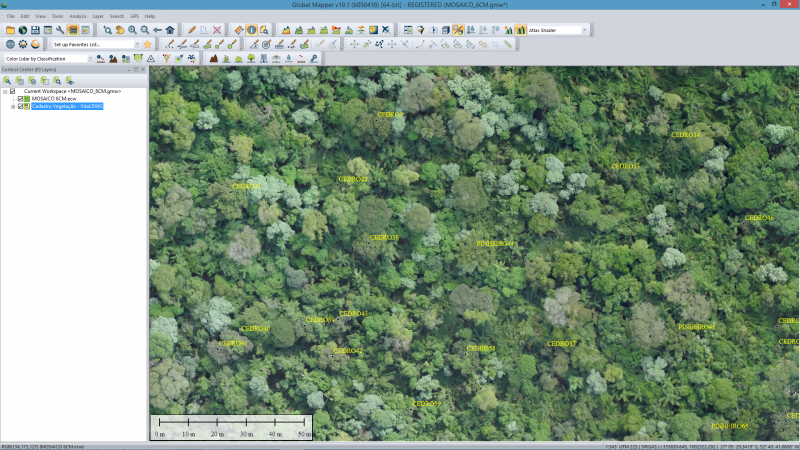Activate the Feature Info tool
This screenshot has width=800, height=450.
coord(252,30)
